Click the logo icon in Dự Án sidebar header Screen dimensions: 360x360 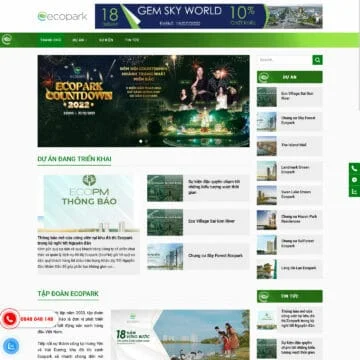point(264,77)
